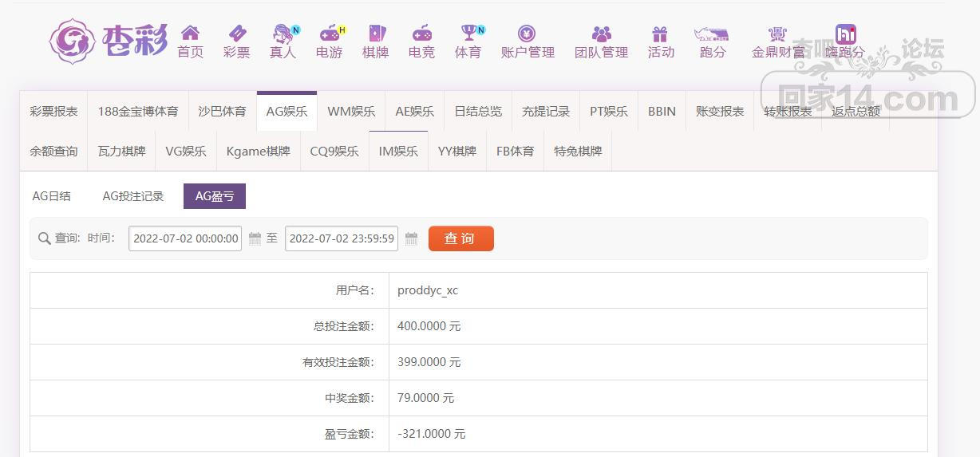Open the 充提记录 tab
Screen dimensions: 980x457
(x=546, y=112)
